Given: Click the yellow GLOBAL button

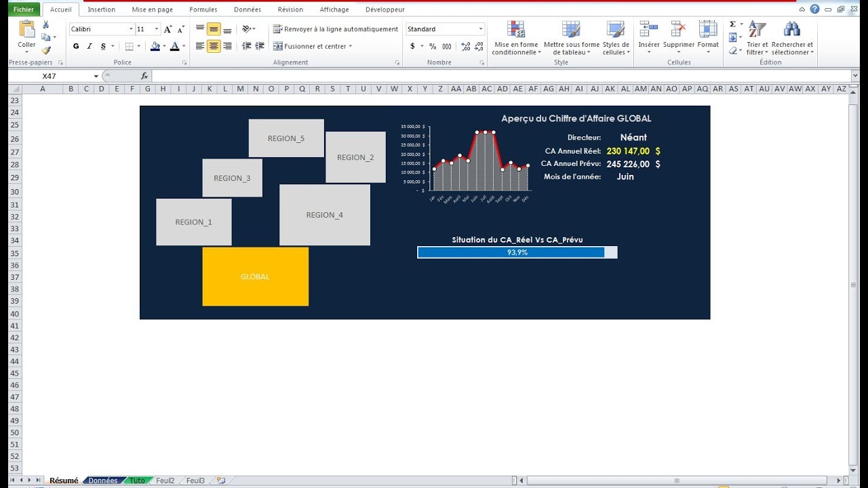Looking at the screenshot, I should point(255,277).
